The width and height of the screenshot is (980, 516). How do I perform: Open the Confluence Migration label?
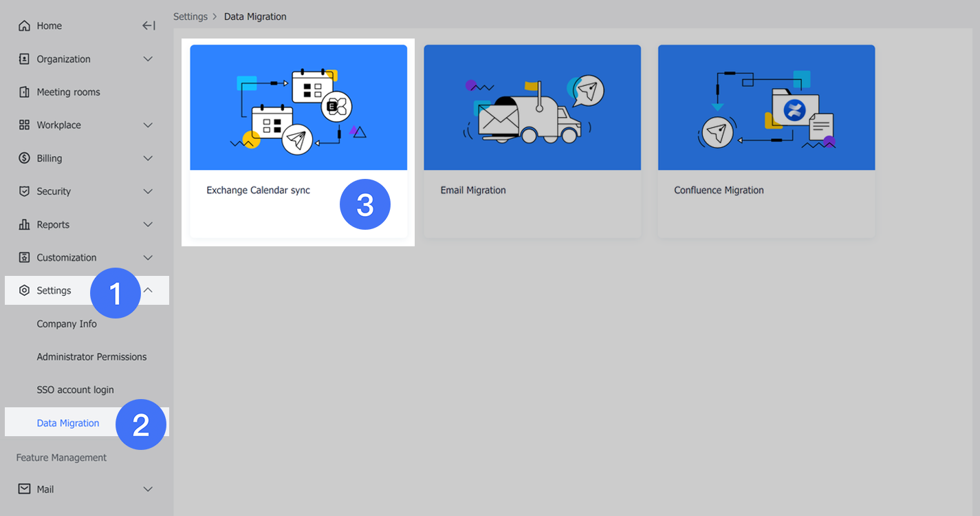(719, 191)
